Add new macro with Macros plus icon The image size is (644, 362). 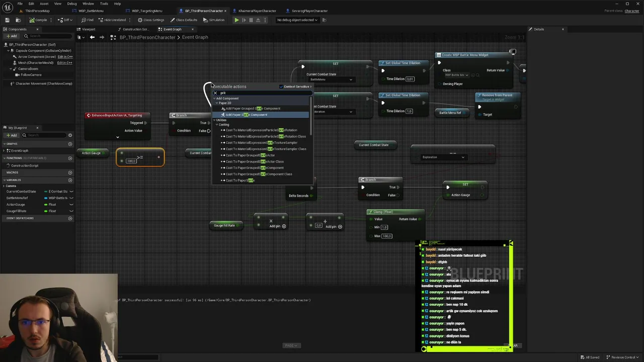(x=70, y=172)
